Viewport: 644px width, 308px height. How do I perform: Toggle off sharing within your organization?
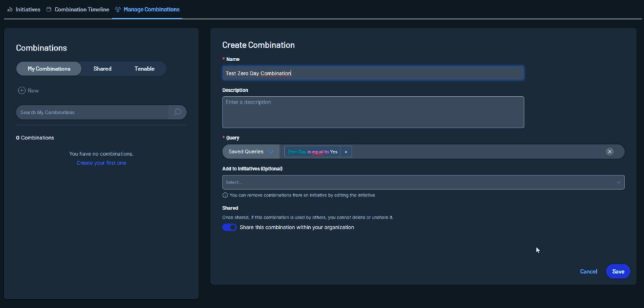pos(230,228)
